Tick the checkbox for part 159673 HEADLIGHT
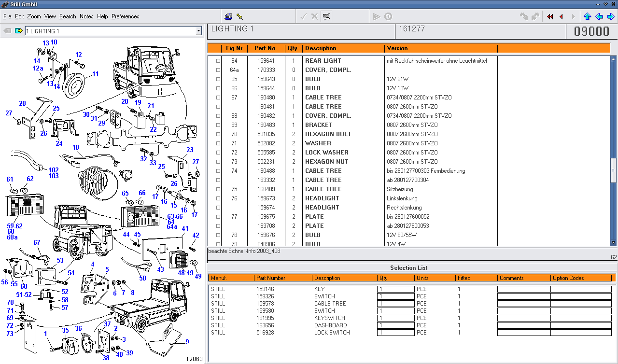This screenshot has width=618, height=364. coord(218,198)
